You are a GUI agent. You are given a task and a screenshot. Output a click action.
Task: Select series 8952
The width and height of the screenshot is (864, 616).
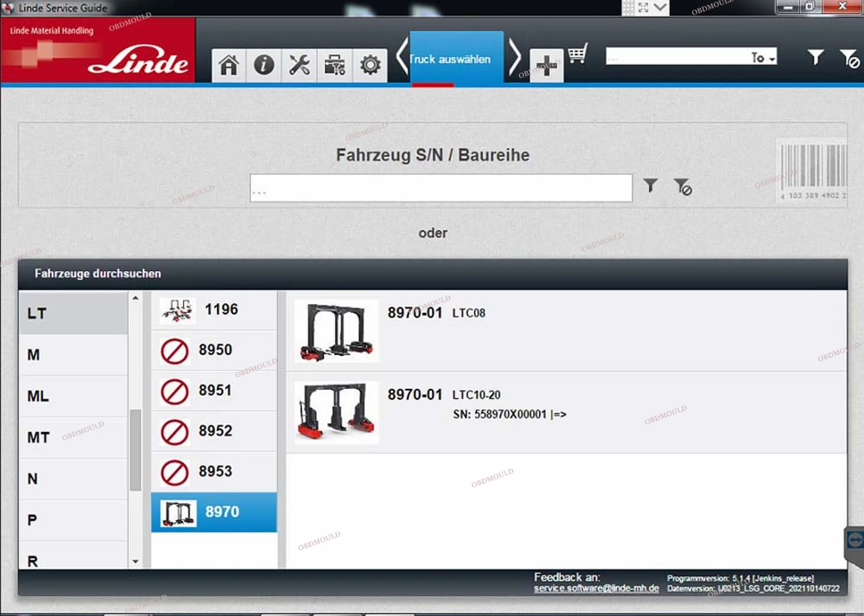(x=214, y=431)
